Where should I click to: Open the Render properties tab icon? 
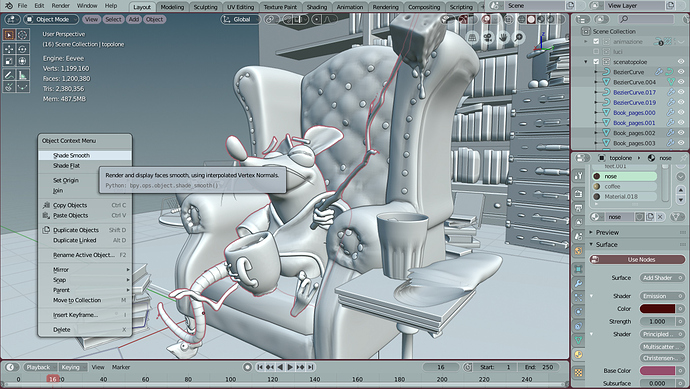point(579,193)
